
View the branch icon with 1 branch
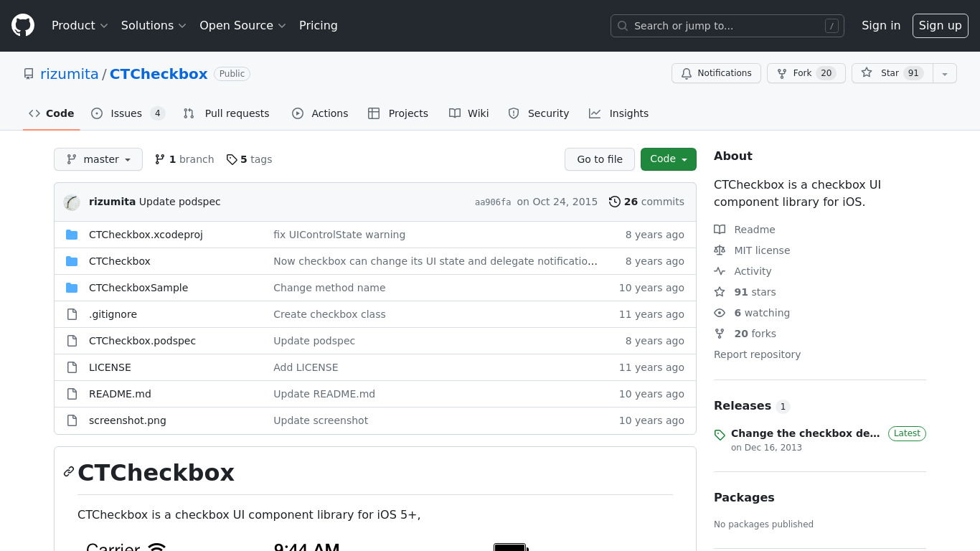pos(160,159)
